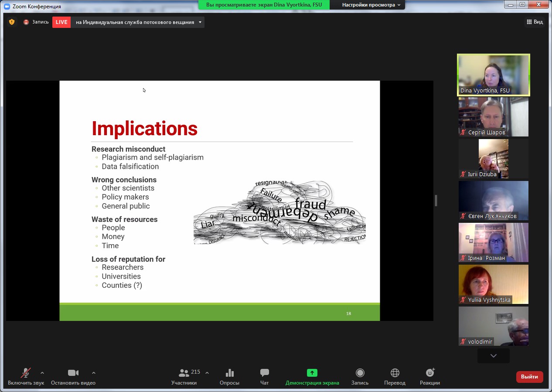Open the Чат chat panel

[x=264, y=376]
